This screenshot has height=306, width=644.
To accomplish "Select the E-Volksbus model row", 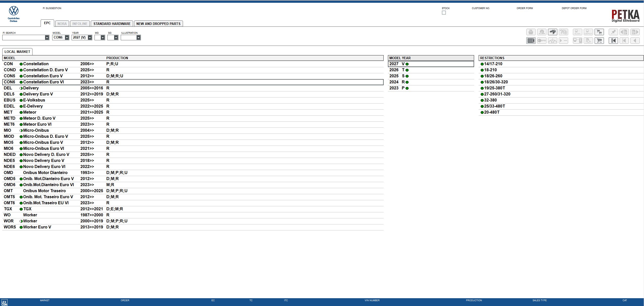I will pyautogui.click(x=193, y=100).
